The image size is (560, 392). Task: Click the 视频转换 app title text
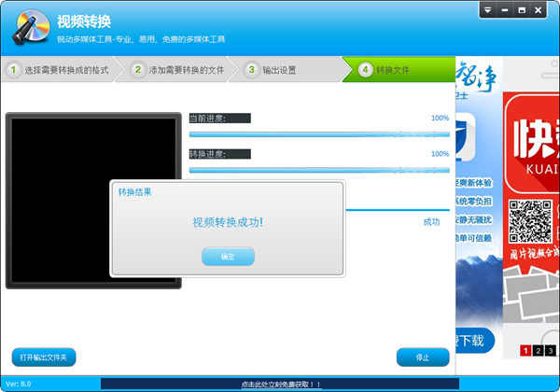click(x=84, y=21)
